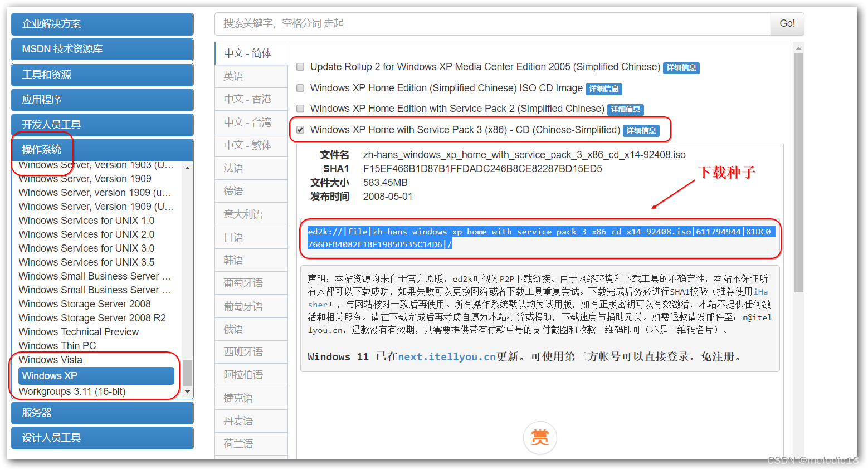This screenshot has height=470, width=868.
Task: Switch to the 中文 - 简体 language tab
Action: pyautogui.click(x=251, y=53)
